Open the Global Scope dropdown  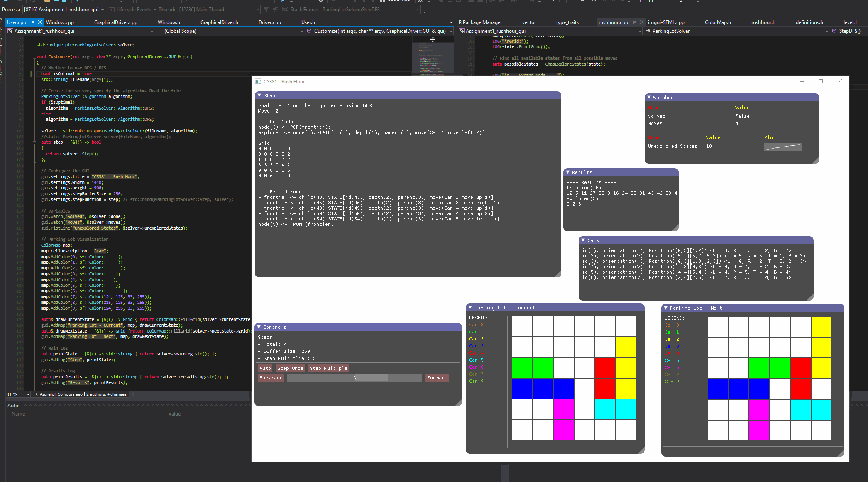pos(301,31)
